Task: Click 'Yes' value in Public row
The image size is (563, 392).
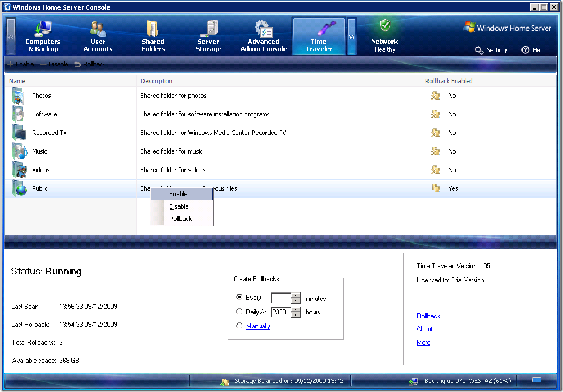Action: click(453, 188)
